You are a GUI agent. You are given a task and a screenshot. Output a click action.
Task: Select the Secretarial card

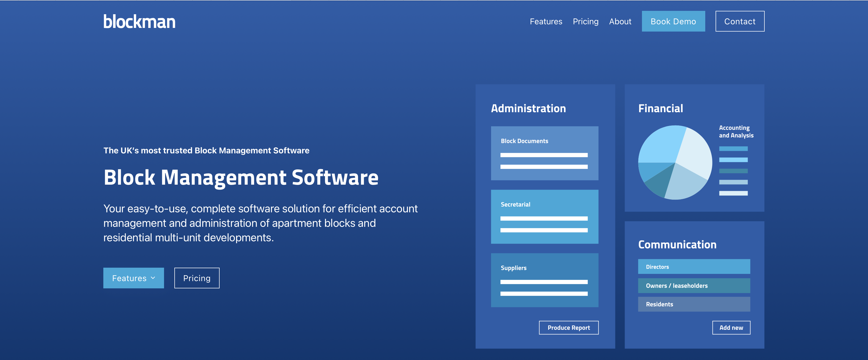point(545,217)
